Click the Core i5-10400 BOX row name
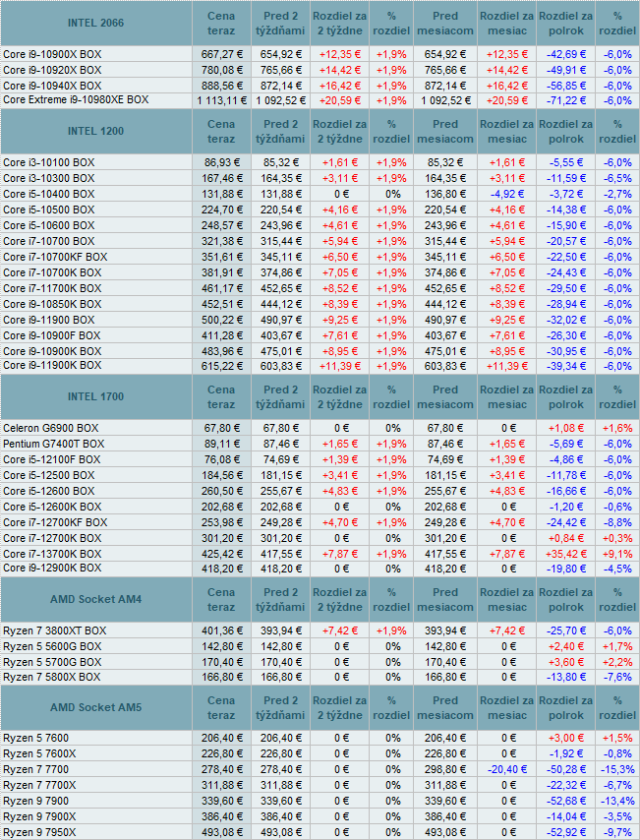640x840 pixels. (x=49, y=194)
